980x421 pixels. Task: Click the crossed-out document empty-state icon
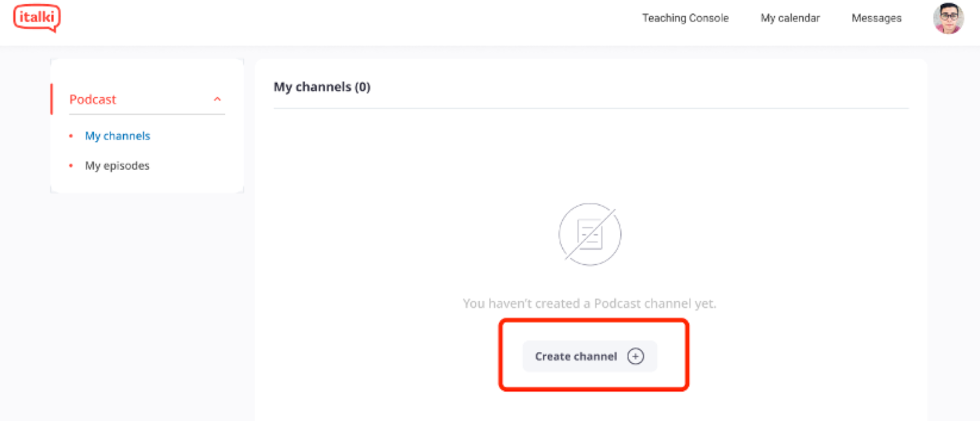(590, 234)
